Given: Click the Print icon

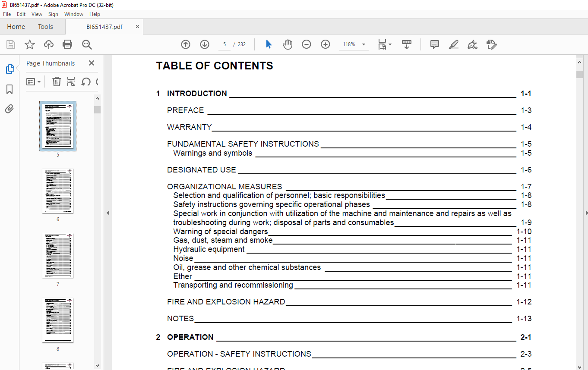Looking at the screenshot, I should point(67,44).
